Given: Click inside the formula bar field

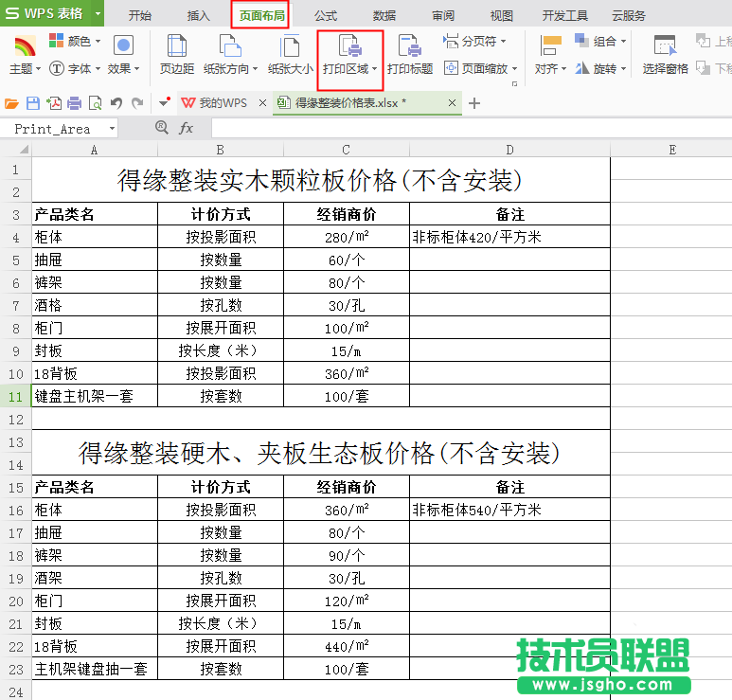Looking at the screenshot, I should pyautogui.click(x=472, y=129).
